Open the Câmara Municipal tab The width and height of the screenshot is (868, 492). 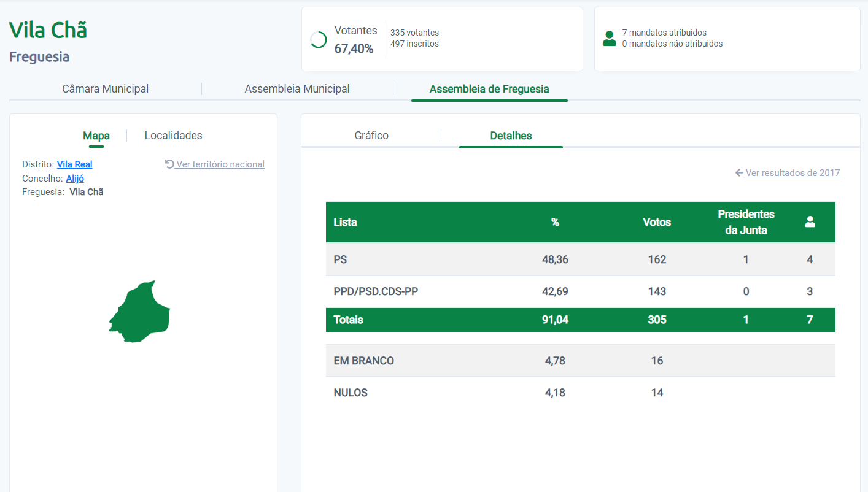pyautogui.click(x=105, y=89)
